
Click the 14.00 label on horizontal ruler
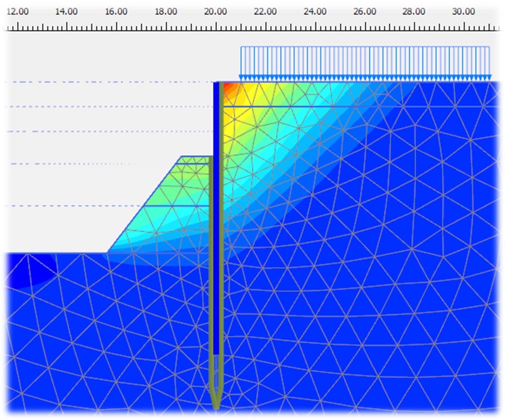point(66,11)
